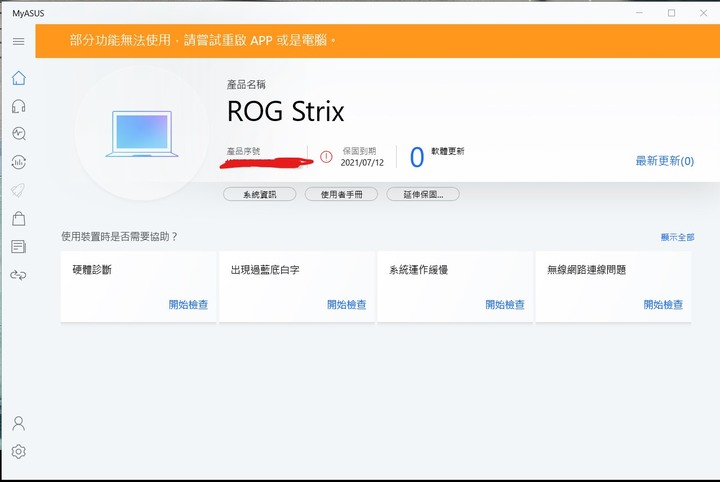
Task: Click the 使用裝置時是否需要協助 heading
Action: click(x=119, y=237)
